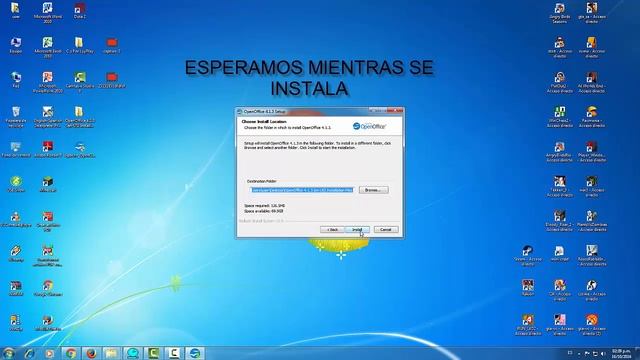The width and height of the screenshot is (640, 360).
Task: Select the Equipo computer desktop icon
Action: coord(16,45)
